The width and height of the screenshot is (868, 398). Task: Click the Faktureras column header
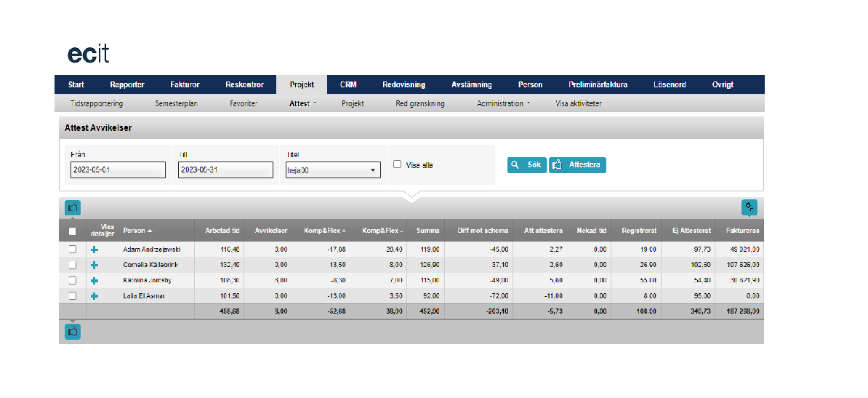(742, 231)
